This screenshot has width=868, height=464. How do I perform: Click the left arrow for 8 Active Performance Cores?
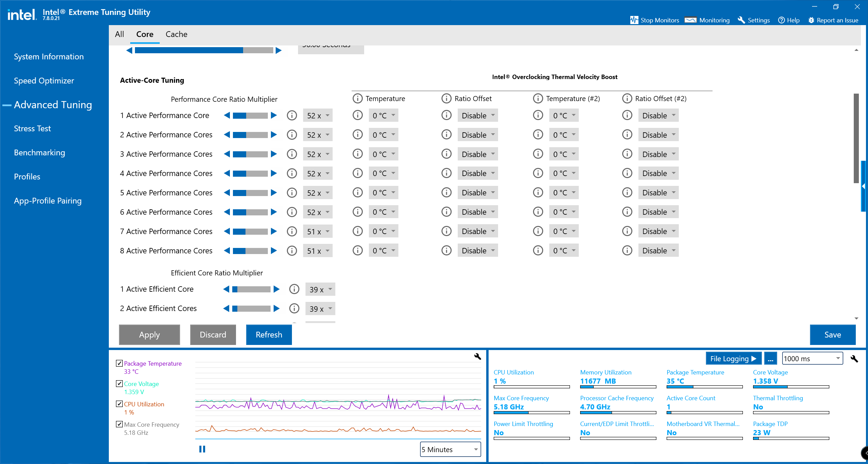[227, 251]
